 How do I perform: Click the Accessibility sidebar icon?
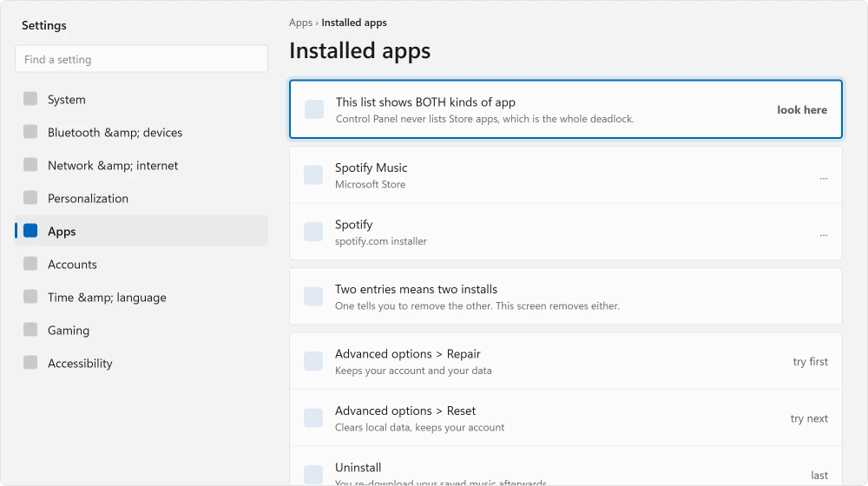click(30, 363)
